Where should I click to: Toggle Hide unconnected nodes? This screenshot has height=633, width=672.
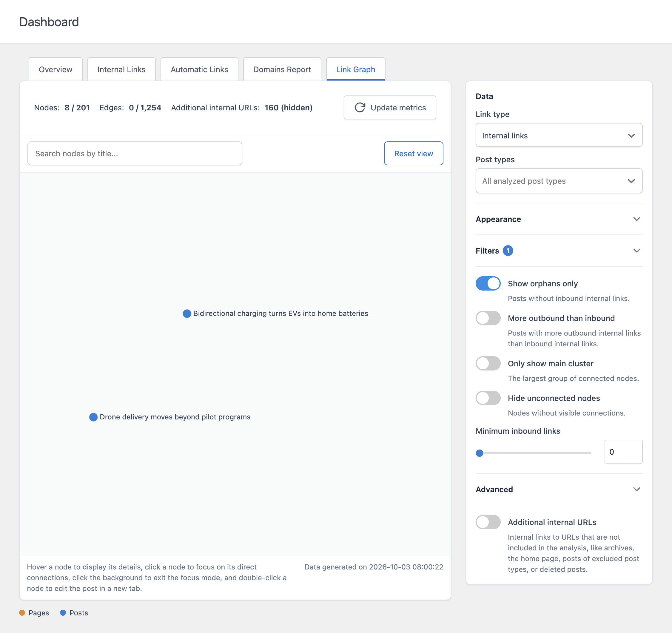tap(488, 398)
